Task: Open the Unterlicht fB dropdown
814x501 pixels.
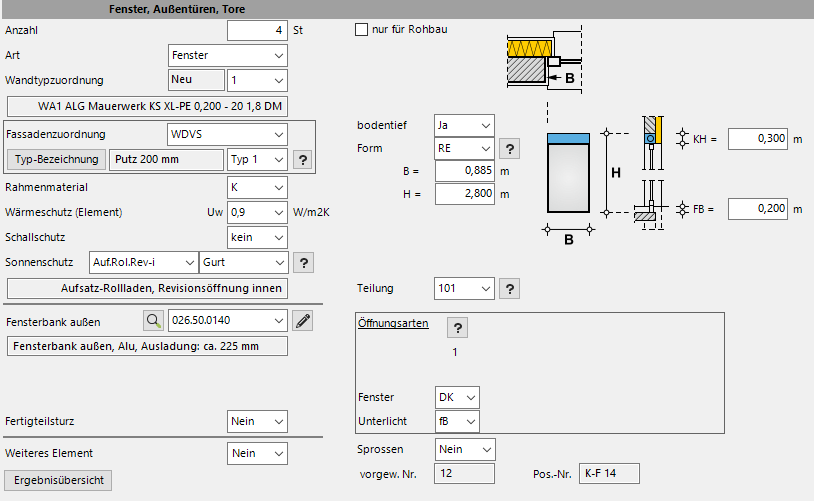Action: click(458, 421)
